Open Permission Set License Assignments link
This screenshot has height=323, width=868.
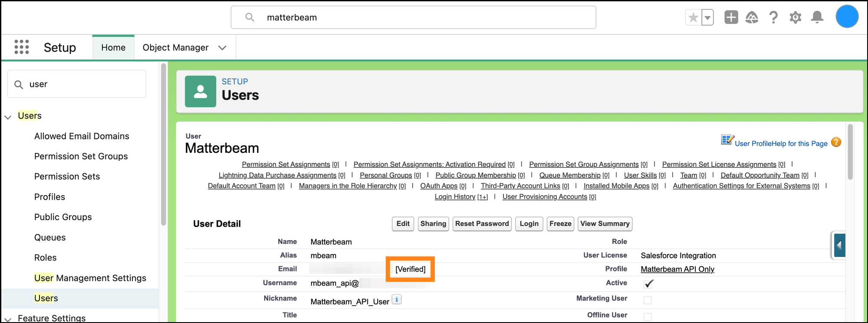pyautogui.click(x=719, y=165)
